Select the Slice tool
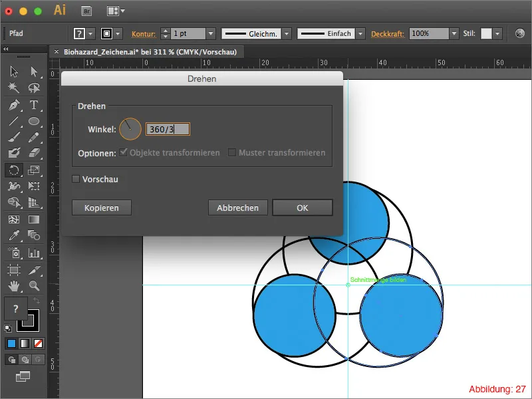 34,270
